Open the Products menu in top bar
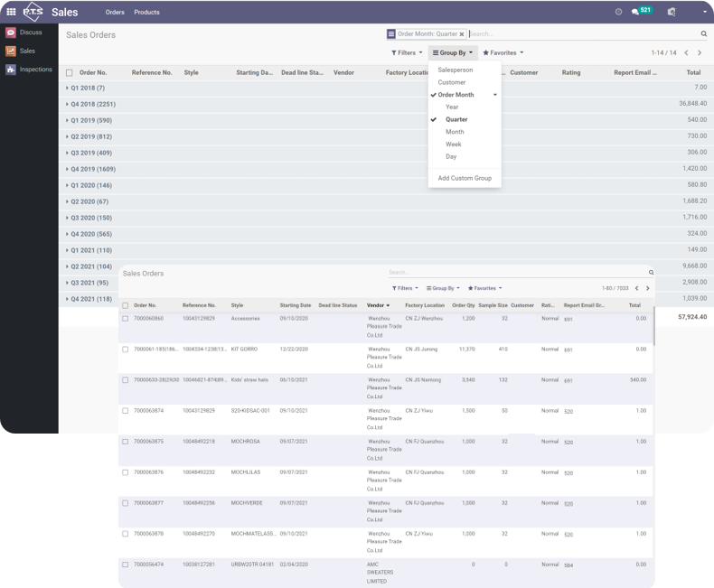Screen dimensions: 714x588 146,13
